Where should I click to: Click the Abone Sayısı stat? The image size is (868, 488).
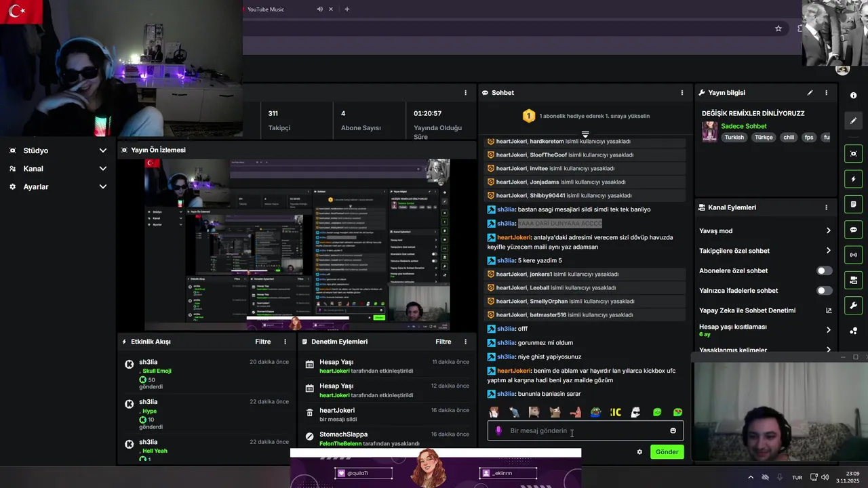pos(361,121)
